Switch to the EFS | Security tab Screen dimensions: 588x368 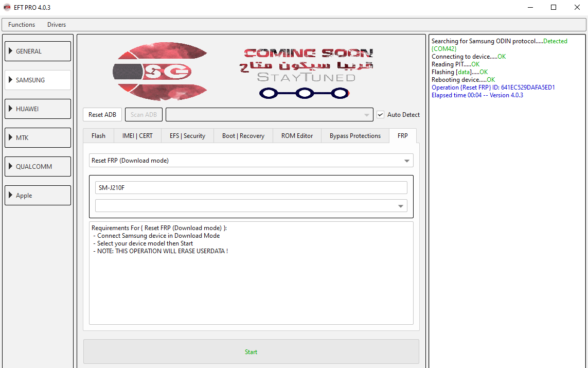(187, 136)
